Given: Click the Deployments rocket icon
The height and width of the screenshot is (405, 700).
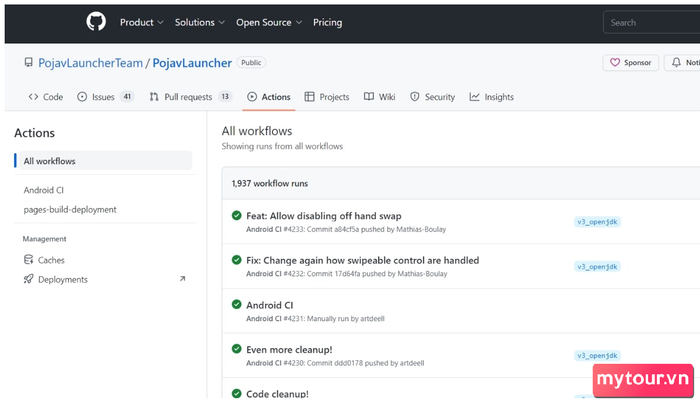Looking at the screenshot, I should click(x=29, y=279).
